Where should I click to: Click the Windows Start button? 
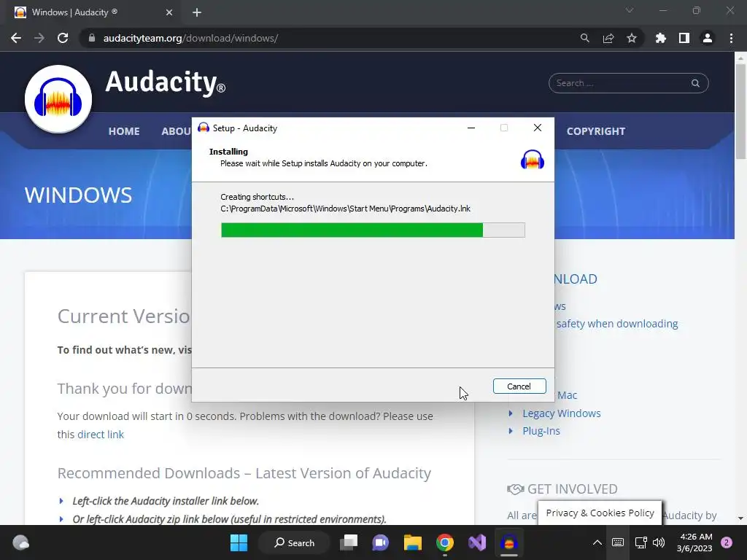point(239,542)
